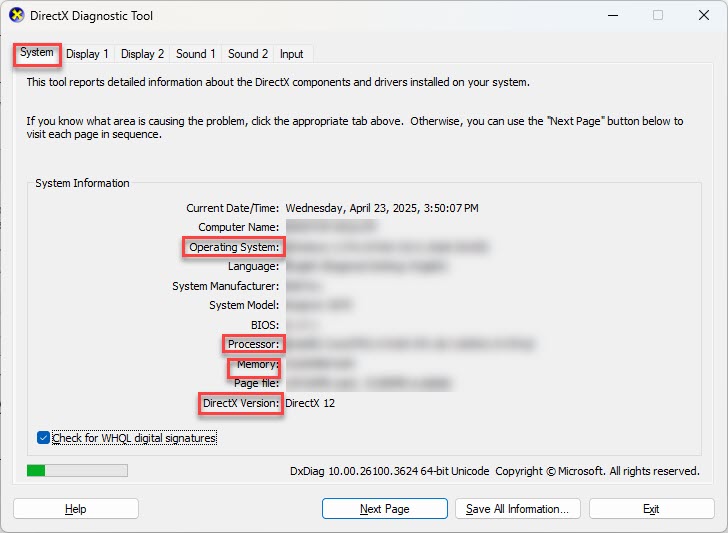728x533 pixels.
Task: Click the Next Page button
Action: (385, 509)
